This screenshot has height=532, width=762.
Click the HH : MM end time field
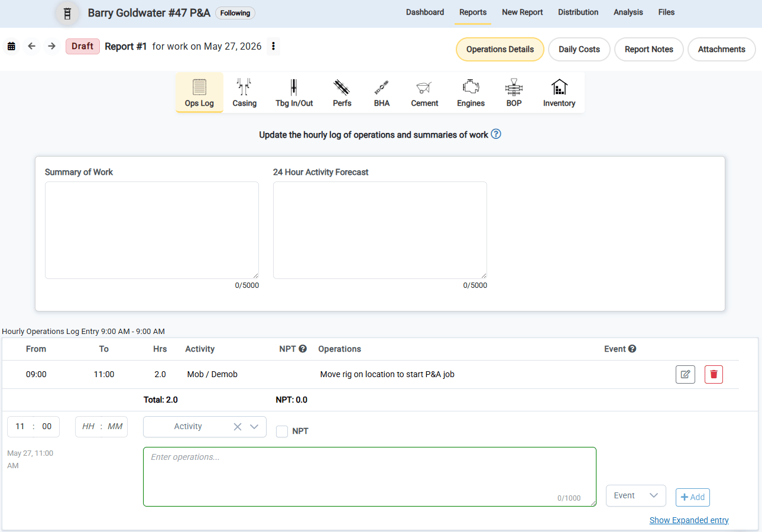click(102, 427)
